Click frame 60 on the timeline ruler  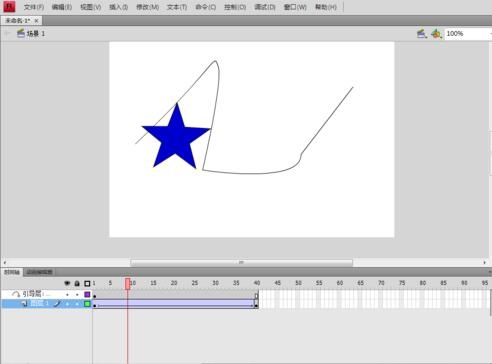coord(340,283)
